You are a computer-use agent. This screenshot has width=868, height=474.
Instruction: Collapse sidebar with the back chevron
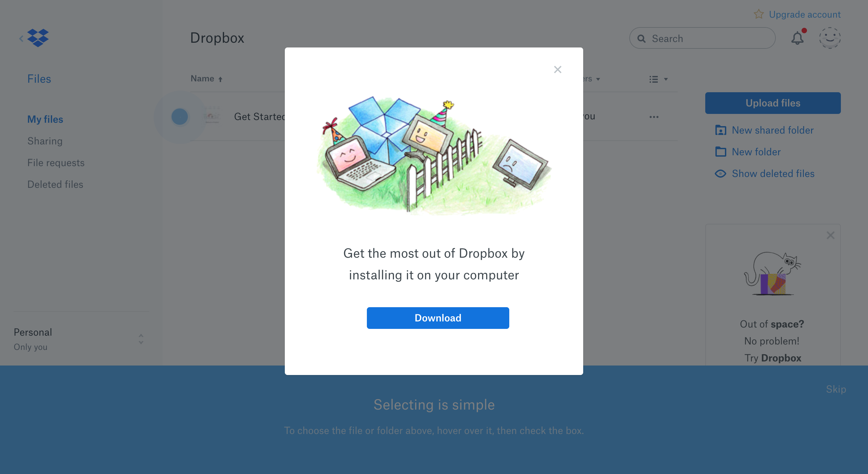pyautogui.click(x=21, y=38)
